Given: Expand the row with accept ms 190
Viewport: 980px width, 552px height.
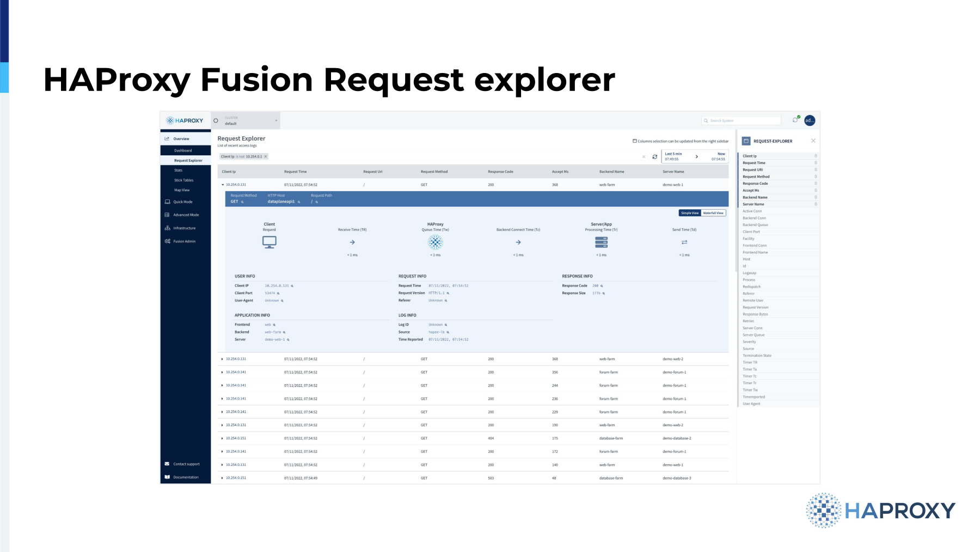Looking at the screenshot, I should pyautogui.click(x=222, y=425).
